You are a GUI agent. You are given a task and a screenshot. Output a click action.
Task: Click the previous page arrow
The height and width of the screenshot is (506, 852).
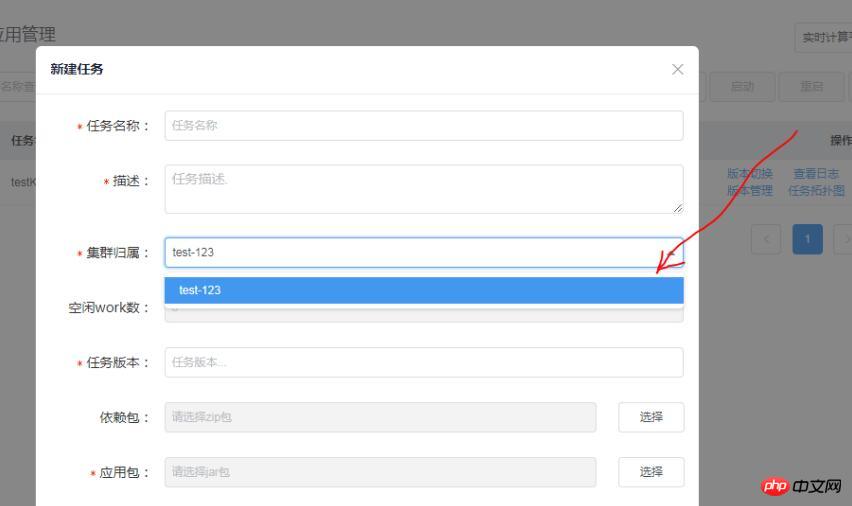pos(766,239)
